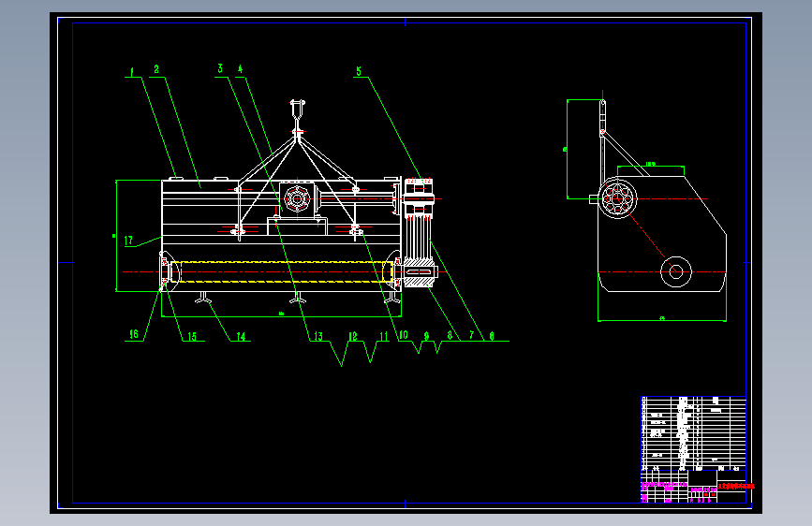The width and height of the screenshot is (812, 526).
Task: Click part callout number 1
Action: pyautogui.click(x=132, y=72)
